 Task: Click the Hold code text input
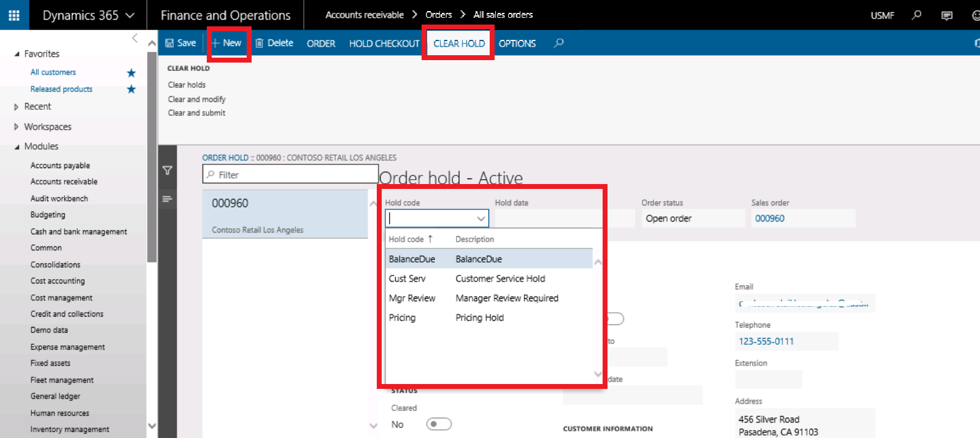coord(431,218)
